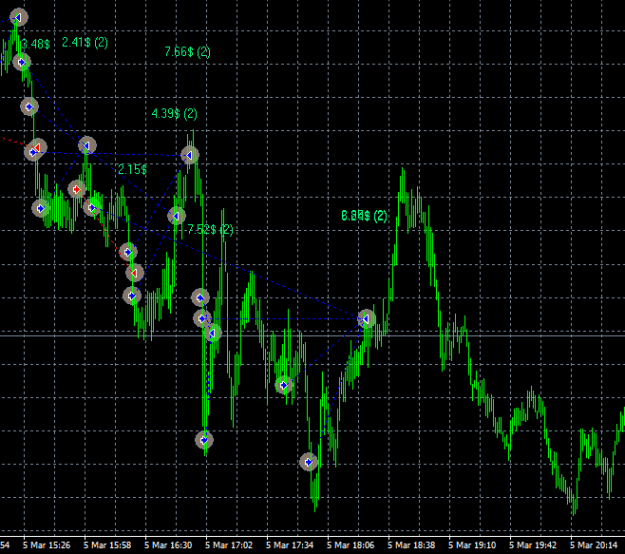Viewport: 625px width, 554px height.
Task: Select the lowest trade entry marker near 17:50
Action: point(308,462)
